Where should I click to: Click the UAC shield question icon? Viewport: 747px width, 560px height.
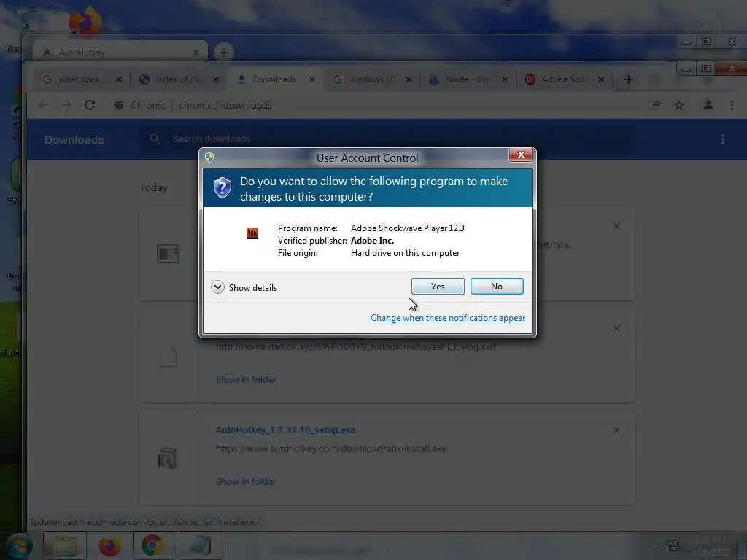(x=222, y=188)
